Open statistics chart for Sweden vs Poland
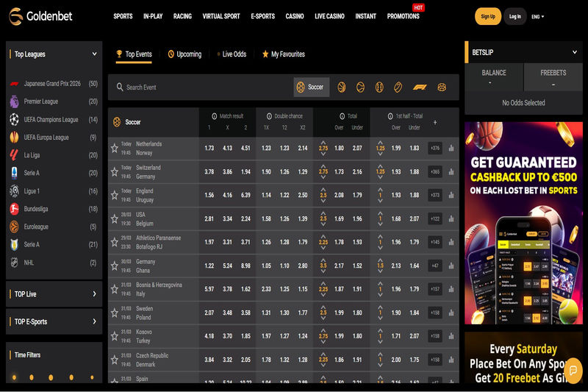Viewport: 588px width, 392px height. pyautogui.click(x=451, y=313)
